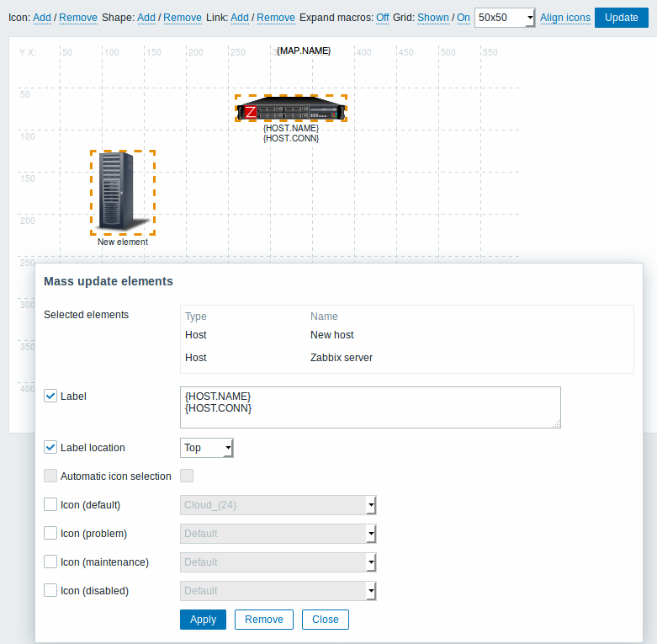The width and height of the screenshot is (657, 644).
Task: Select the Zabbix server rack icon
Action: point(291,110)
